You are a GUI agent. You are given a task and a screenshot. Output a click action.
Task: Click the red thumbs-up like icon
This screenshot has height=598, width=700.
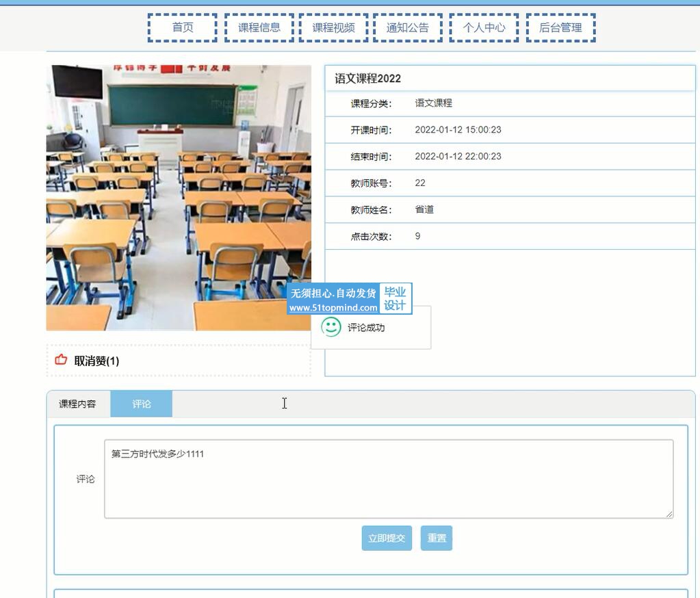pyautogui.click(x=61, y=360)
